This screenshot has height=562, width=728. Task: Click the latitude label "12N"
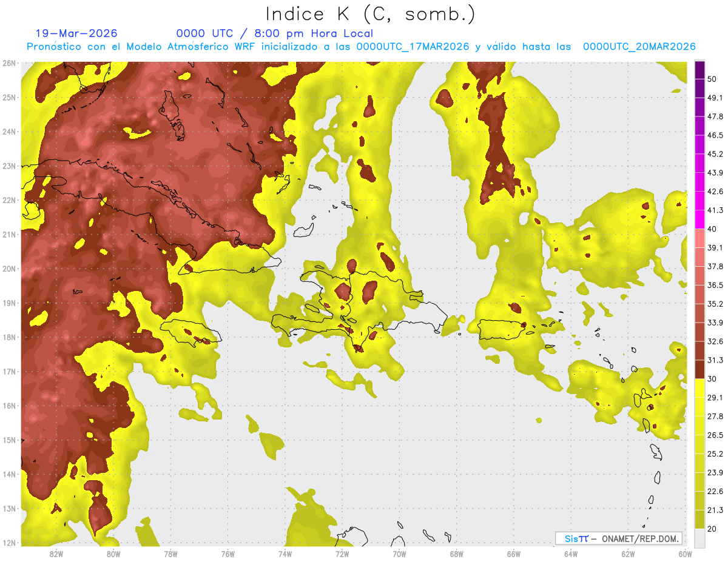tap(9, 543)
